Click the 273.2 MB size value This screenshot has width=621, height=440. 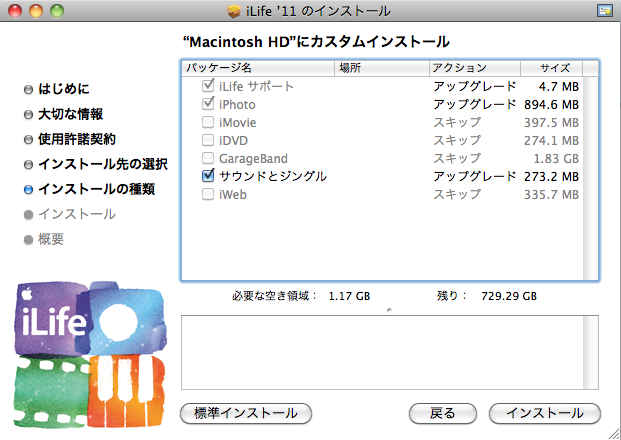click(551, 177)
